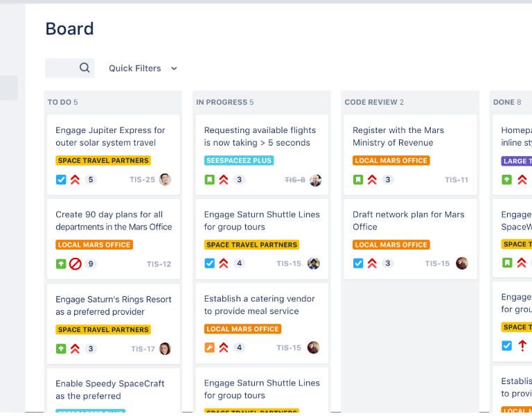
Task: Open assignee avatar next to TIS-25
Action: tap(165, 180)
